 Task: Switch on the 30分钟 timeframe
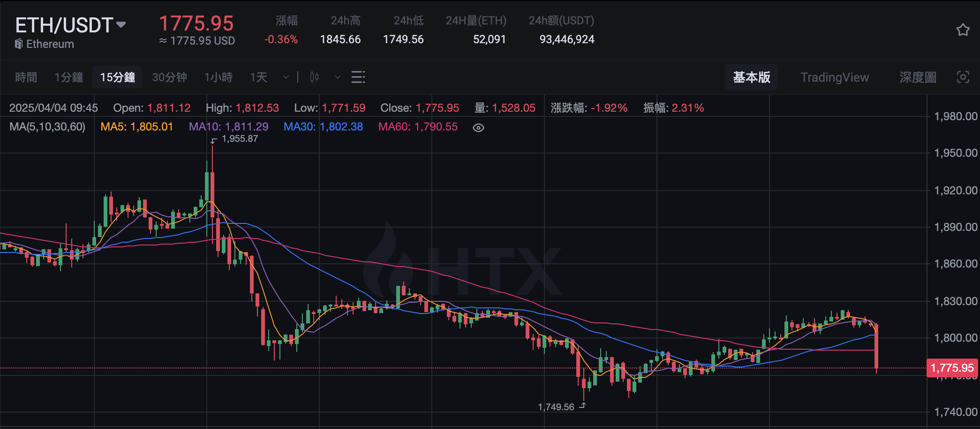click(170, 77)
